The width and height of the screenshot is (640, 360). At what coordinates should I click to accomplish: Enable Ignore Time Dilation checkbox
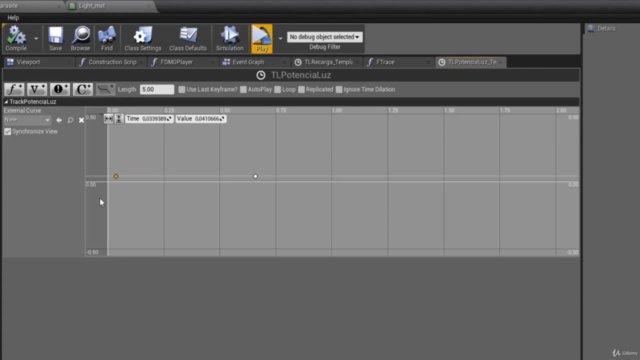click(339, 89)
